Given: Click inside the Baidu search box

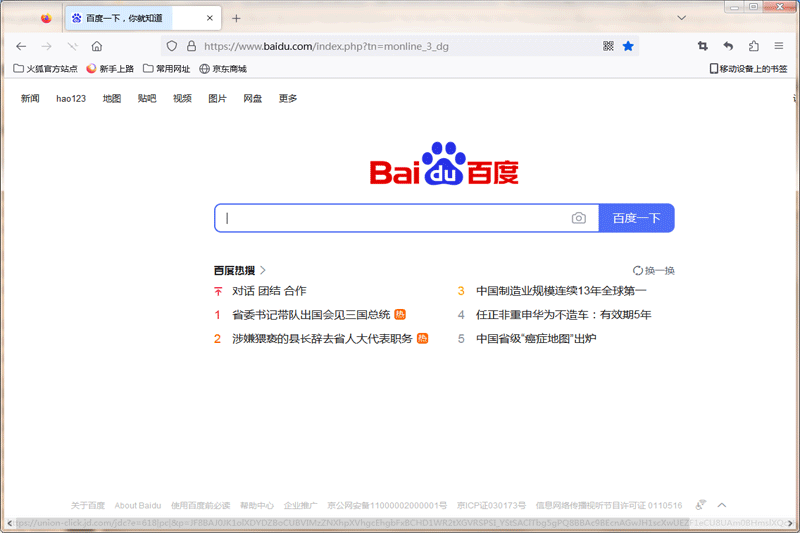Looking at the screenshot, I should (x=395, y=218).
